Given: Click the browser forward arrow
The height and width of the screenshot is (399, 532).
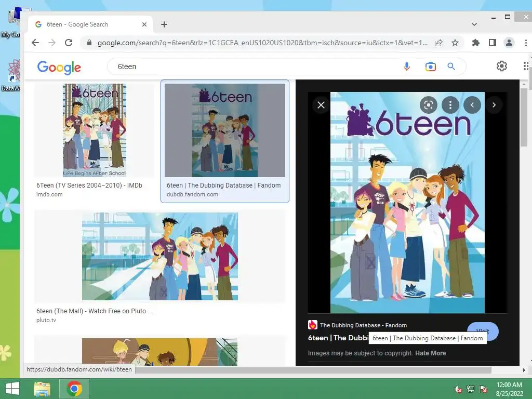Looking at the screenshot, I should pyautogui.click(x=52, y=43).
